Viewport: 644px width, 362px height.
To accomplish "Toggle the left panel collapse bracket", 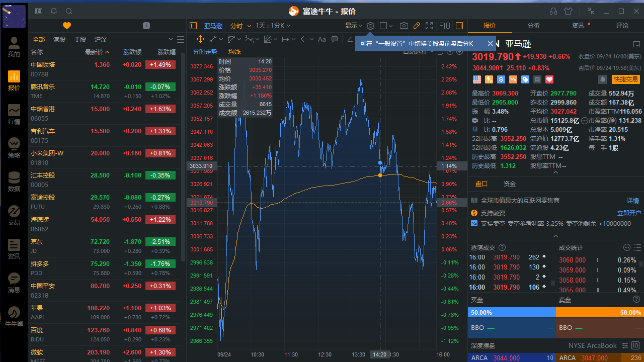I will click(x=193, y=26).
